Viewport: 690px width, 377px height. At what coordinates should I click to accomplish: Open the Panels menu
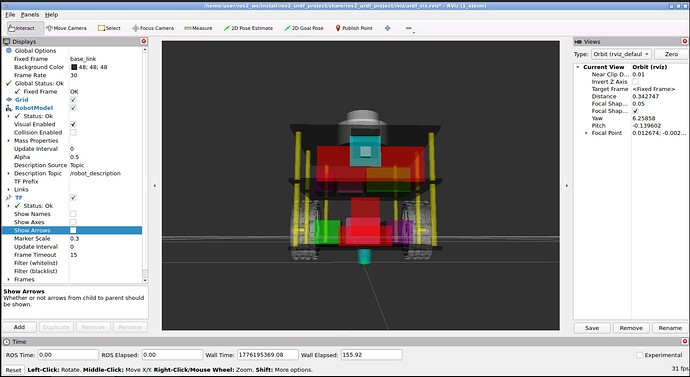tap(30, 15)
